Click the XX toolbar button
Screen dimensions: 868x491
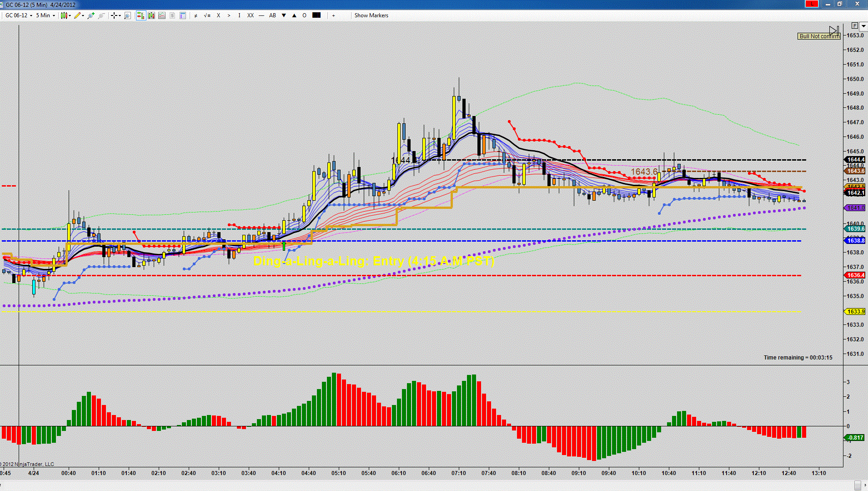click(x=251, y=15)
